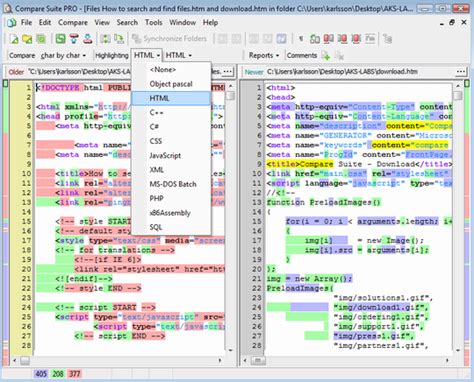
Task: Select PHP highlighting option
Action: pos(171,199)
